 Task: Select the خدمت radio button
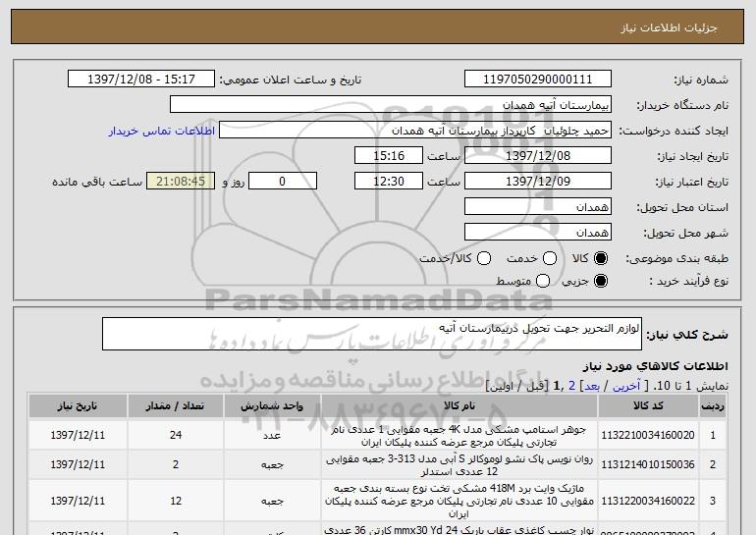(x=550, y=258)
